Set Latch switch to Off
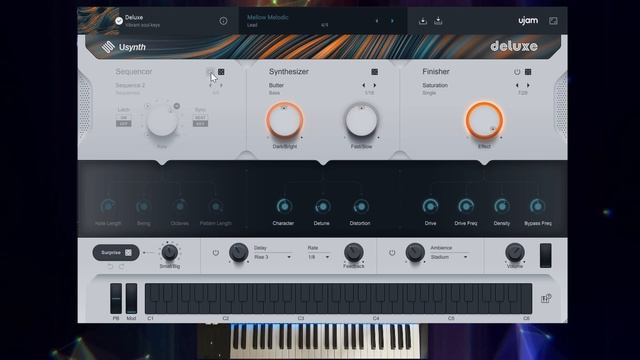 [x=124, y=123]
